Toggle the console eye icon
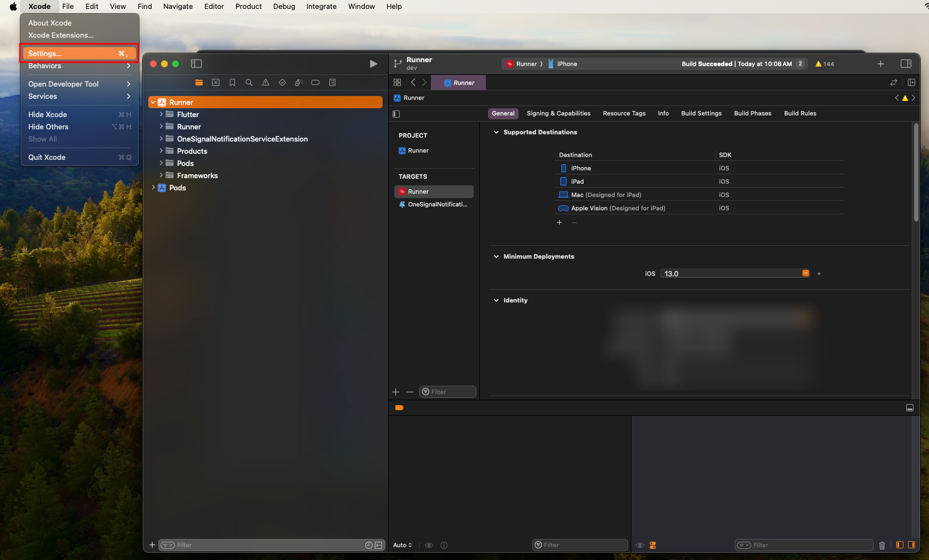 pyautogui.click(x=640, y=546)
